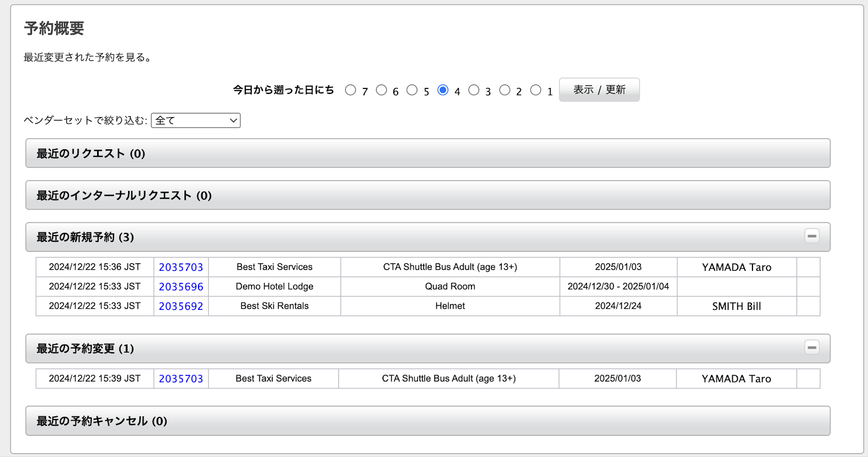Click the 最近の新規予約 (3) header title
This screenshot has width=868, height=457.
tap(85, 237)
